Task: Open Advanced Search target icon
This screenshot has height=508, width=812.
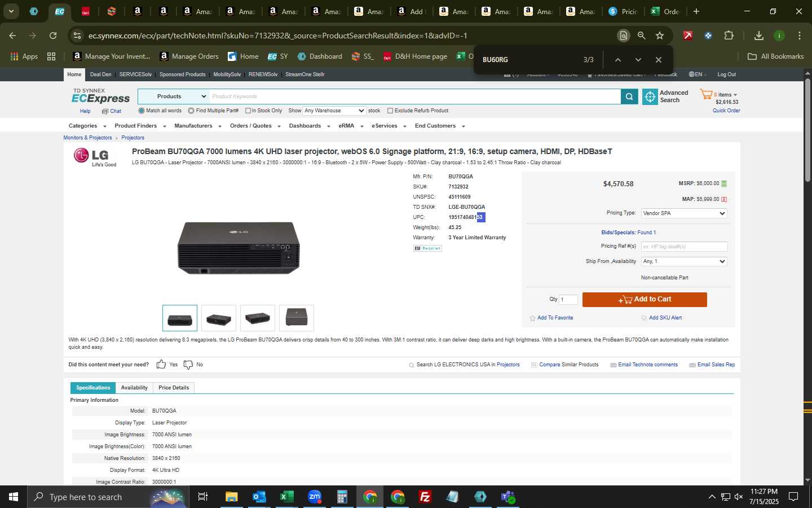Action: click(650, 97)
